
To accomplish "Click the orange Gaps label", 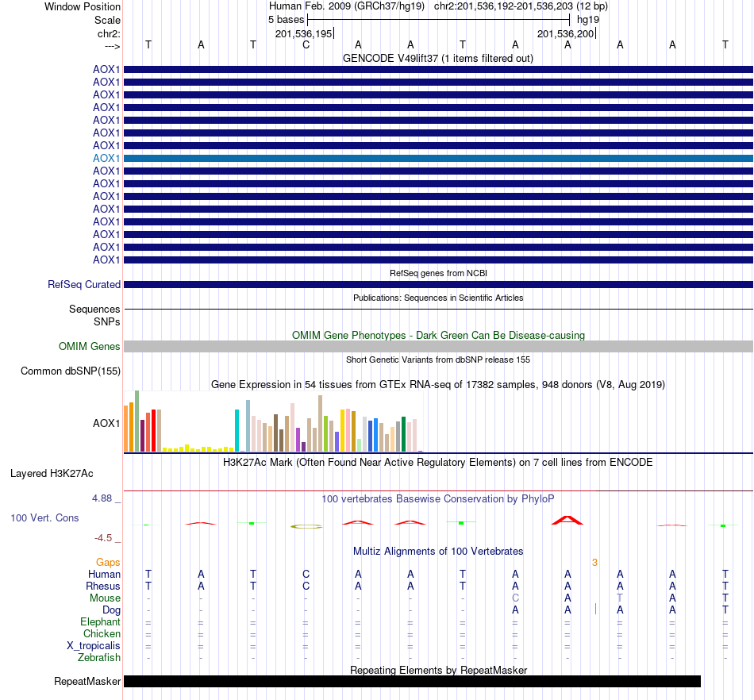I will click(x=108, y=562).
